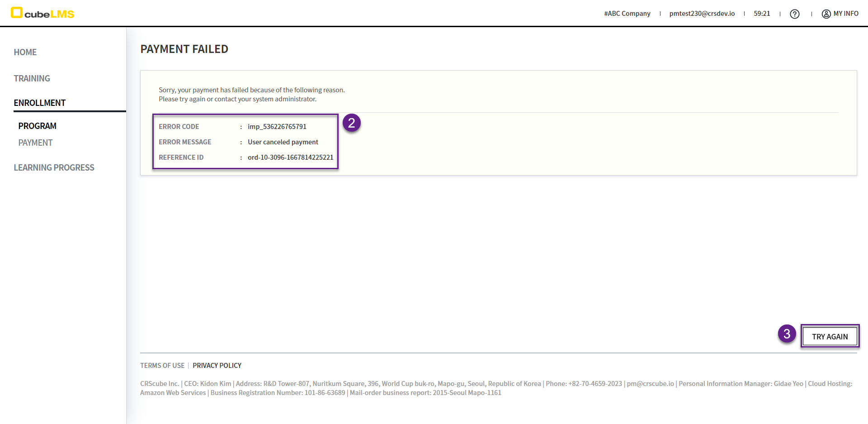
Task: Navigate to LEARNING PROGRESS
Action: (x=54, y=167)
